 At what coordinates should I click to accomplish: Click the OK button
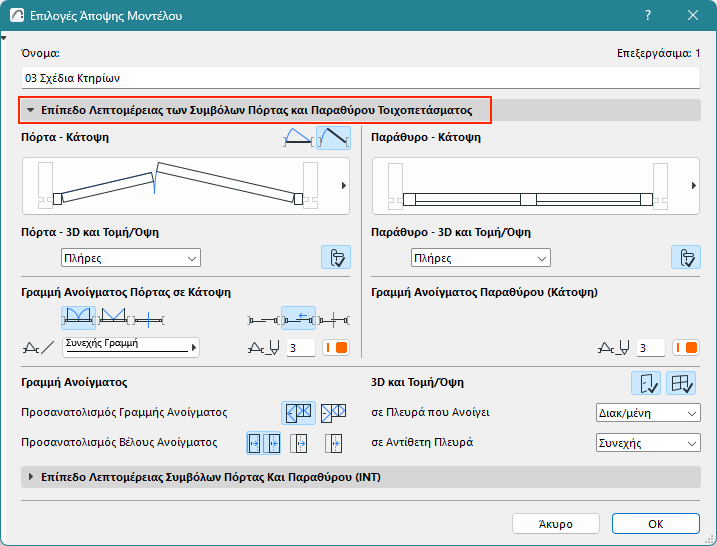pos(656,524)
